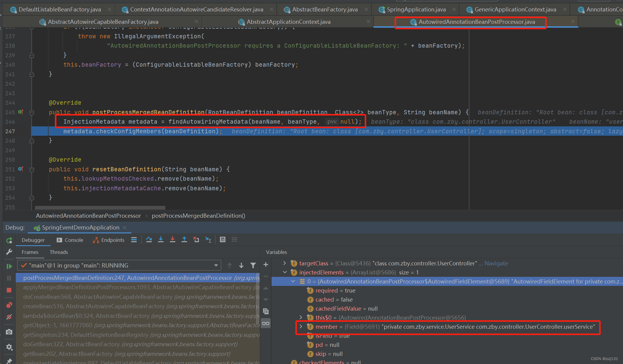Viewport: 623px width, 364px height.
Task: Click the previous frame up arrow
Action: 230,265
